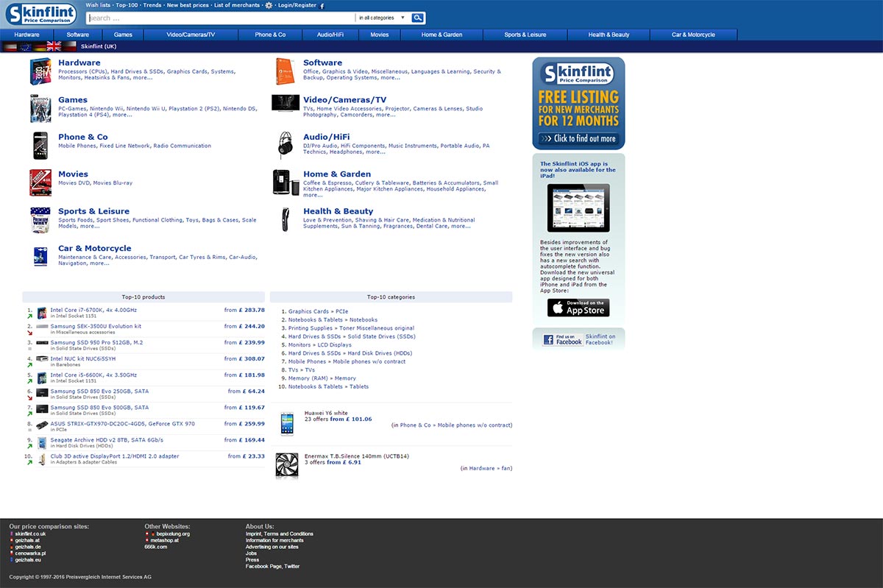Open the Seagate Archive HDD v2 8TB link
The height and width of the screenshot is (588, 883).
(107, 440)
